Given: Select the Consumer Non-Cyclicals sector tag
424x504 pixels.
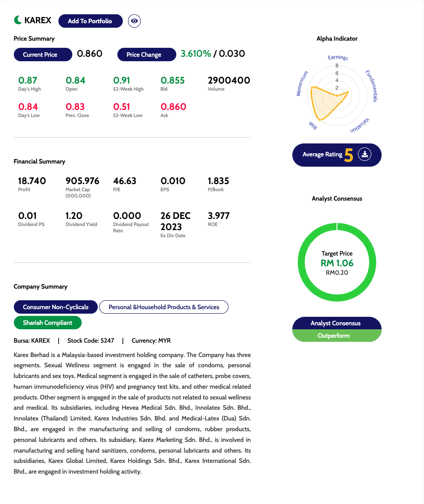Looking at the screenshot, I should 56,307.
